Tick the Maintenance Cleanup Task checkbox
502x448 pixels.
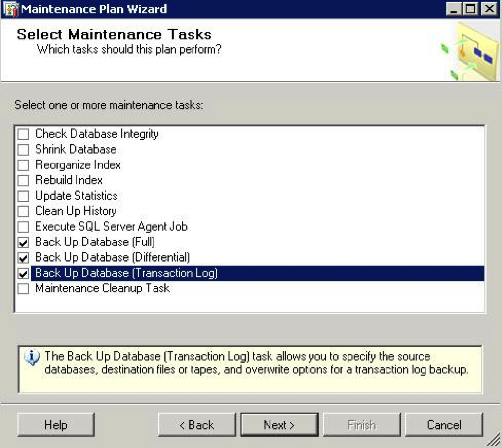tap(23, 289)
